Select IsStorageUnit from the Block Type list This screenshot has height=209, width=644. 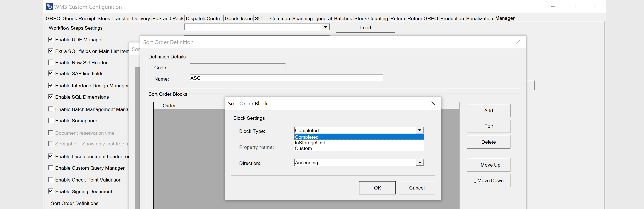(310, 143)
